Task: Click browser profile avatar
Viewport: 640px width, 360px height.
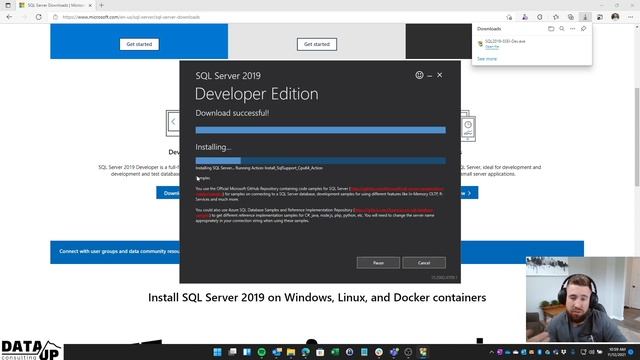Action: click(615, 17)
